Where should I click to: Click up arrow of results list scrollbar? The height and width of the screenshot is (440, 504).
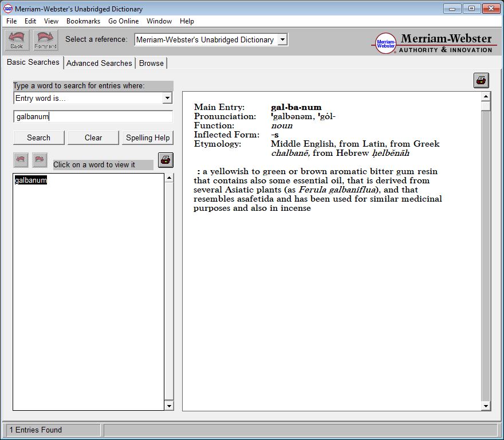pyautogui.click(x=169, y=178)
